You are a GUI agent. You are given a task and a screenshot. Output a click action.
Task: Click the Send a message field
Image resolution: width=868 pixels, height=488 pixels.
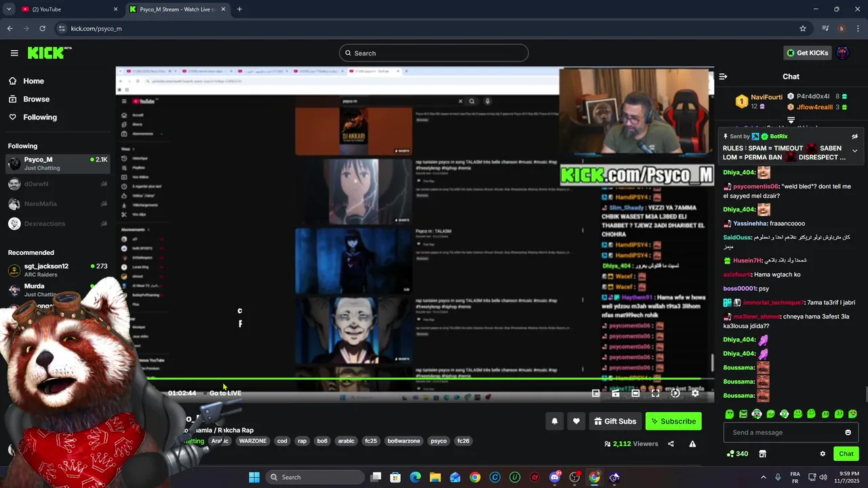click(791, 432)
